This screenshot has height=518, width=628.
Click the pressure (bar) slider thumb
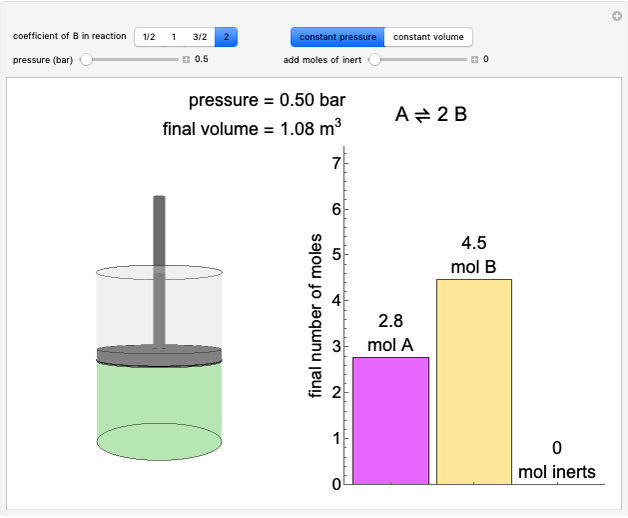point(86,59)
